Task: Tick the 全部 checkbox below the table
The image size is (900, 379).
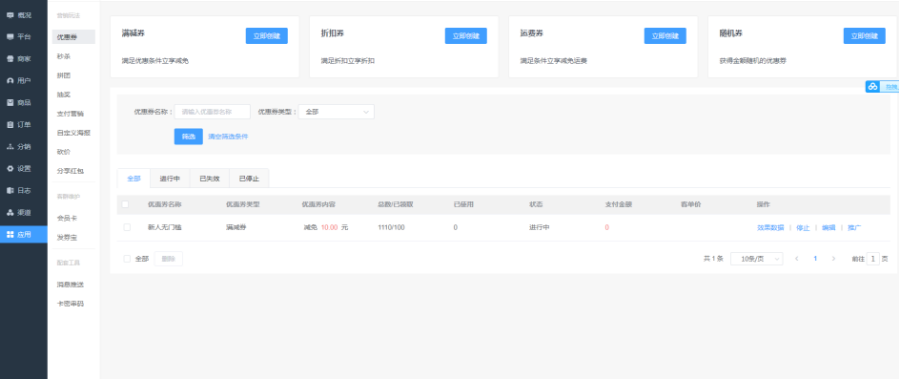Action: 127,259
